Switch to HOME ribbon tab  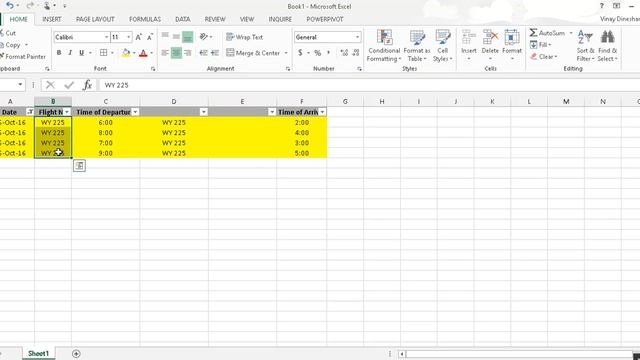tap(18, 19)
